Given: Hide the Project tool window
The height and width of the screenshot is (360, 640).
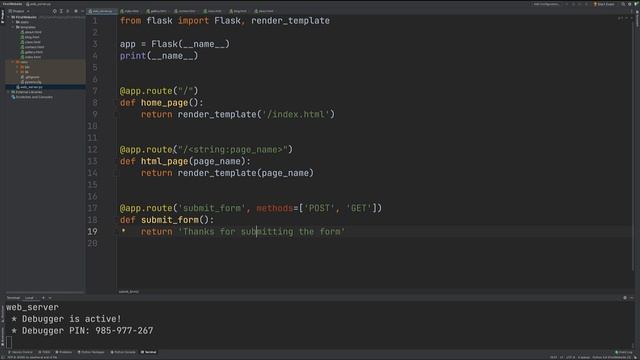Looking at the screenshot, I should pyautogui.click(x=82, y=11).
